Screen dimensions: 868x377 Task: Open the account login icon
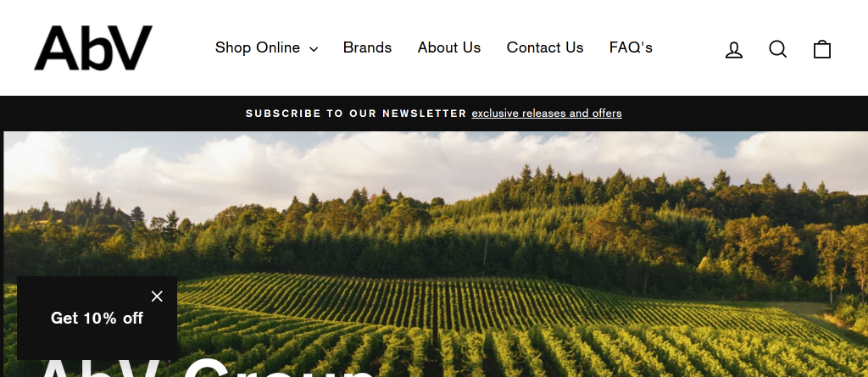pos(733,49)
